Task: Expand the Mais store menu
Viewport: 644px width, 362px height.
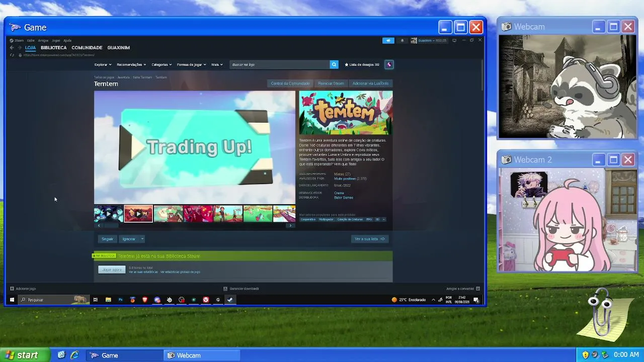Action: [x=217, y=64]
